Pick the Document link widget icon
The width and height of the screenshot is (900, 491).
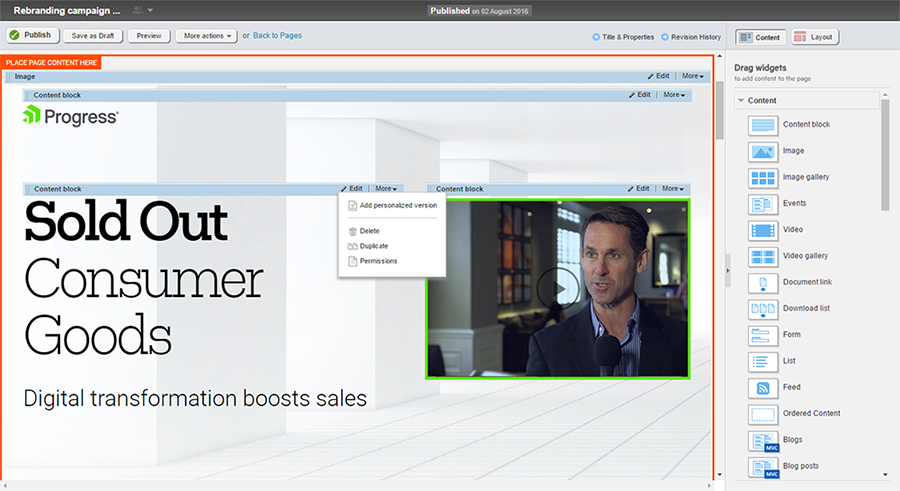[763, 283]
